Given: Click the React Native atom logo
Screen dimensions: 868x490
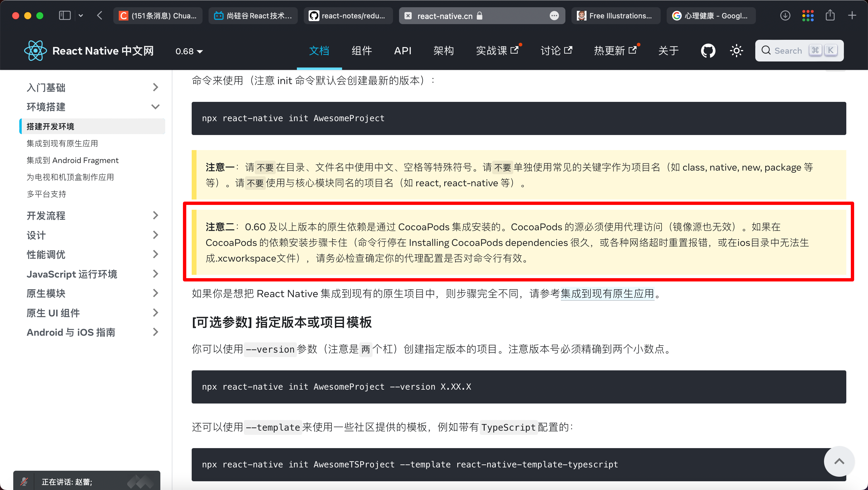Looking at the screenshot, I should (x=35, y=51).
